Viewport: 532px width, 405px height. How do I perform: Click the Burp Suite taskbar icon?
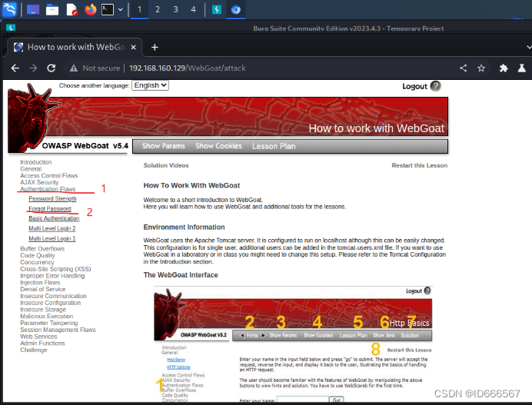pyautogui.click(x=217, y=9)
